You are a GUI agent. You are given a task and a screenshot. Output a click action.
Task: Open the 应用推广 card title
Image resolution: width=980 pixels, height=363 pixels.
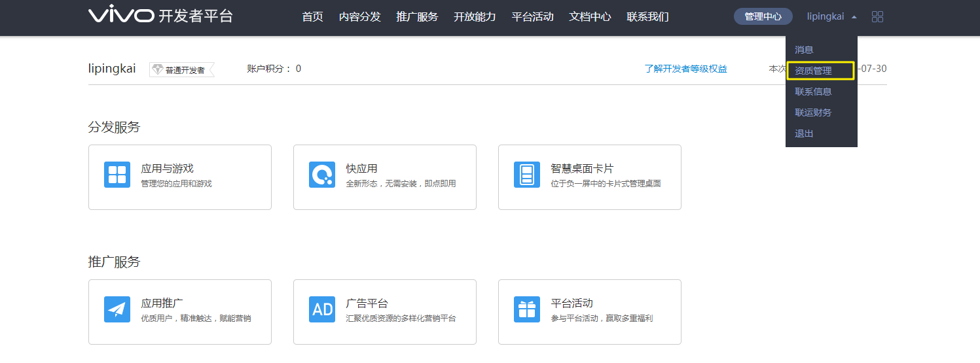coord(162,303)
